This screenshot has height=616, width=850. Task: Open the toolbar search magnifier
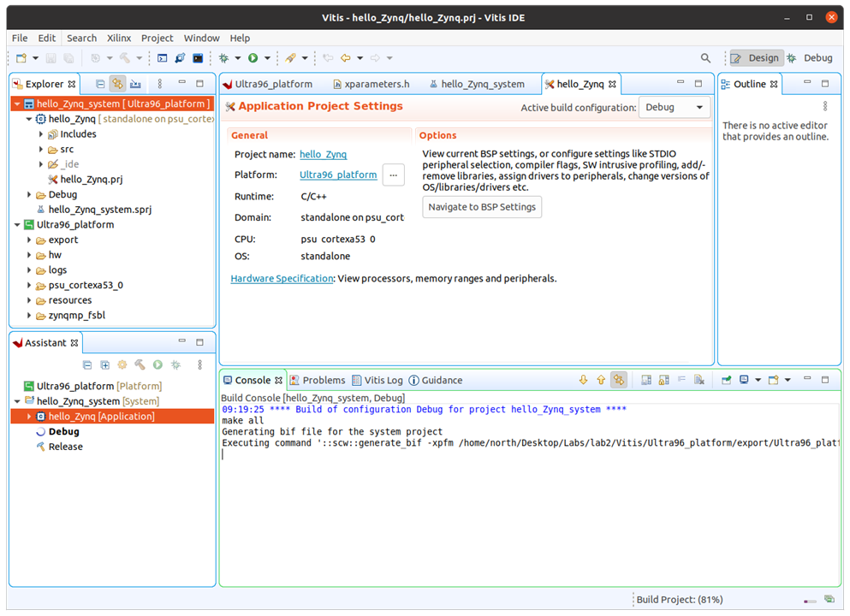[704, 58]
